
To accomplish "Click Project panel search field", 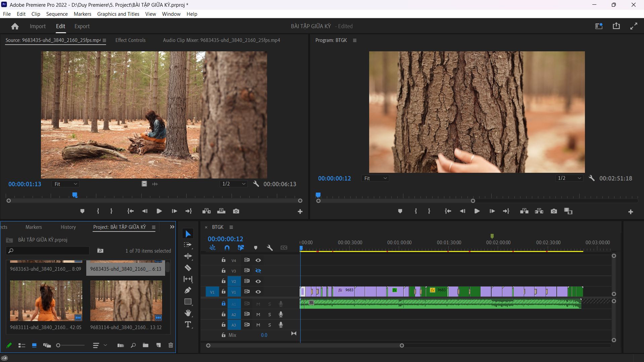I will pos(48,251).
